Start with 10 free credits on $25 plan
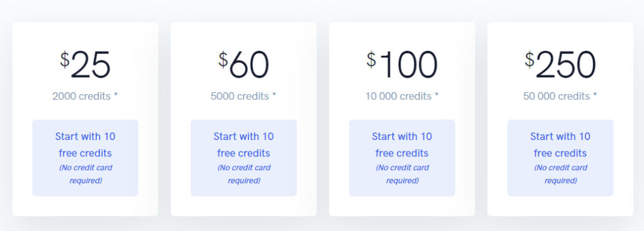The height and width of the screenshot is (231, 644). [86, 144]
